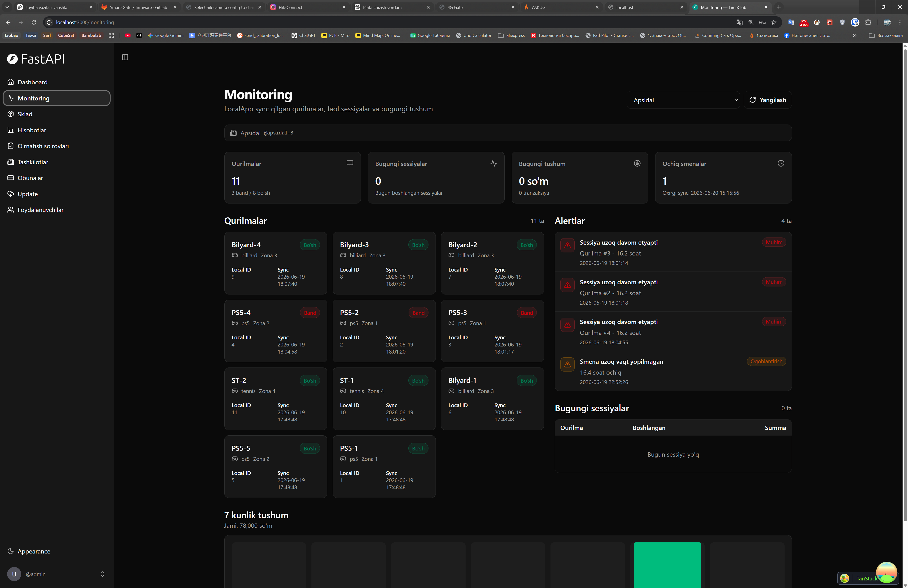Open the TanStack devtools button
Viewport: 908px width, 588px height.
coord(868,578)
